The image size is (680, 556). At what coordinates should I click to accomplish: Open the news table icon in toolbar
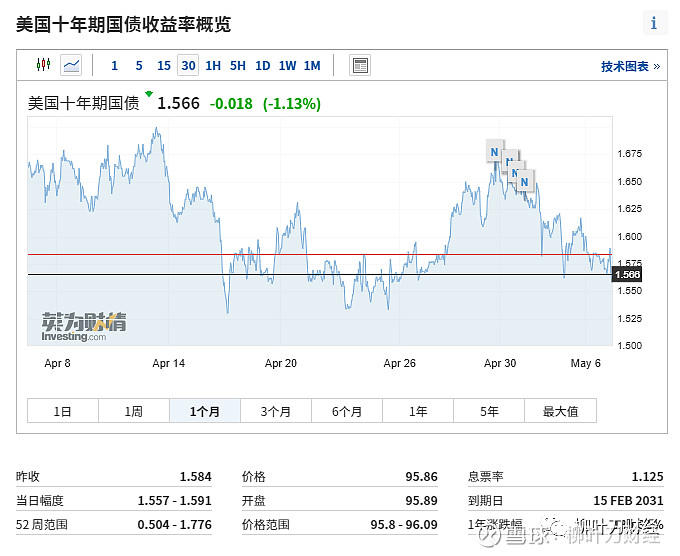pos(360,65)
